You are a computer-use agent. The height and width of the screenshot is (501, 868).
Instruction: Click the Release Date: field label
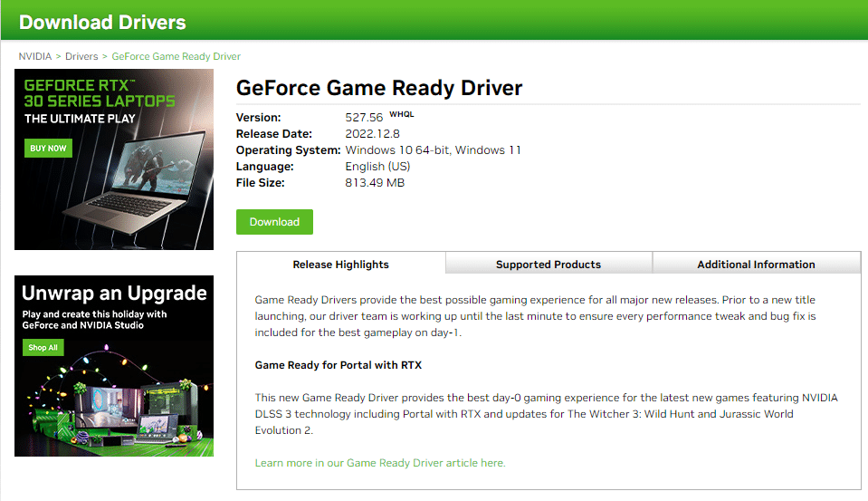click(x=274, y=133)
